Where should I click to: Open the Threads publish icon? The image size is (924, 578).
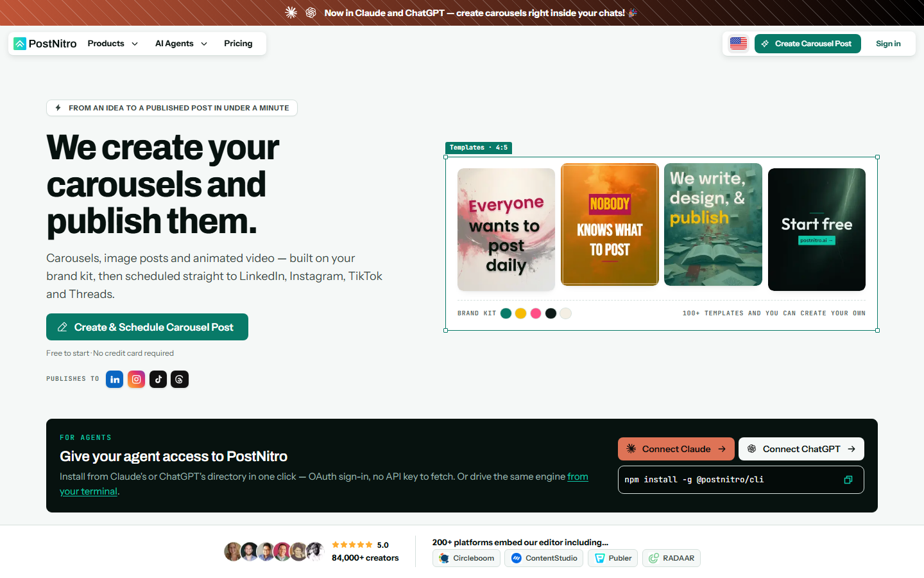coord(180,380)
